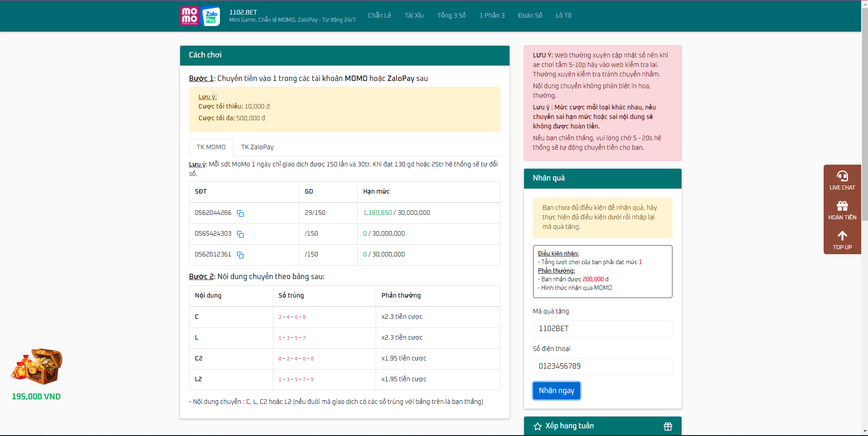Switch to the TK ZaloPay tab
868x436 pixels.
tap(257, 147)
